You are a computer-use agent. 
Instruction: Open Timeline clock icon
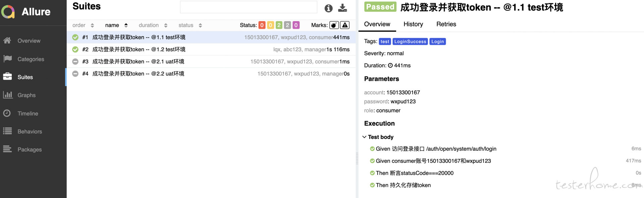(x=7, y=113)
